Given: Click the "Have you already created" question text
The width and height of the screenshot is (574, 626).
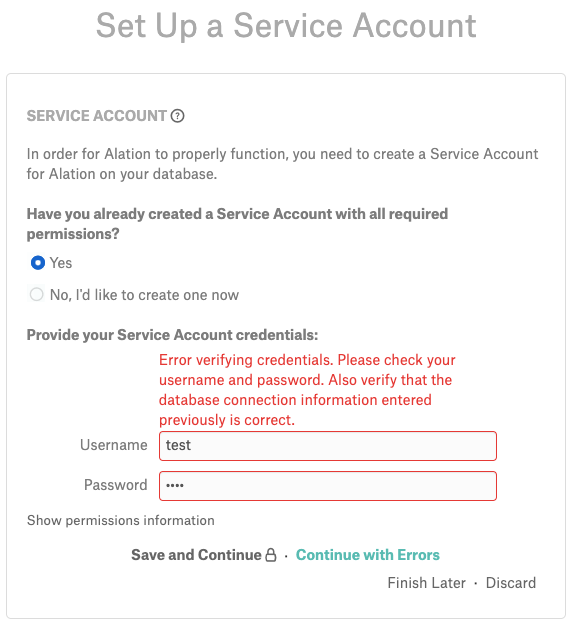Looking at the screenshot, I should 237,224.
